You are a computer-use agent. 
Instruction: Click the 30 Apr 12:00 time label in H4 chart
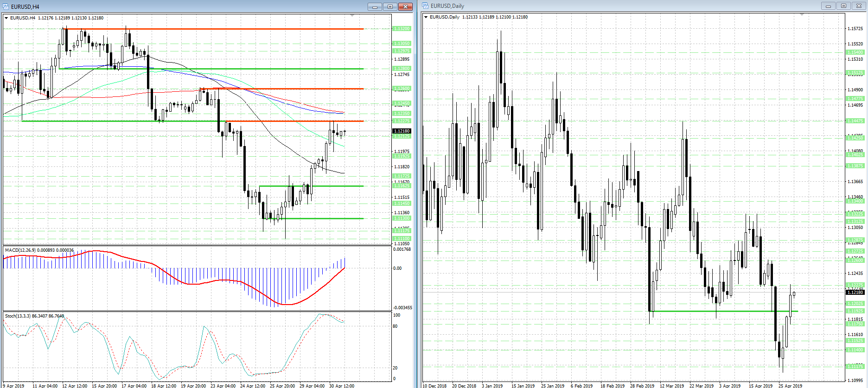[x=342, y=386]
